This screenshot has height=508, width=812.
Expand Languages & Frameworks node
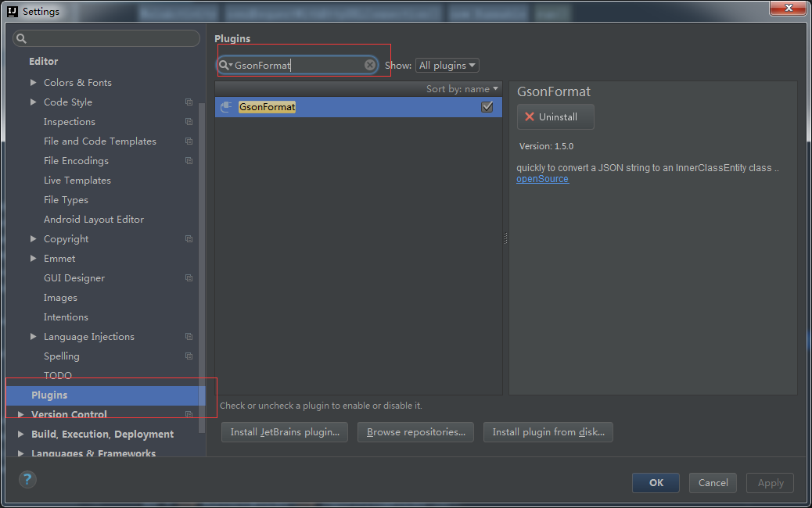pyautogui.click(x=20, y=453)
